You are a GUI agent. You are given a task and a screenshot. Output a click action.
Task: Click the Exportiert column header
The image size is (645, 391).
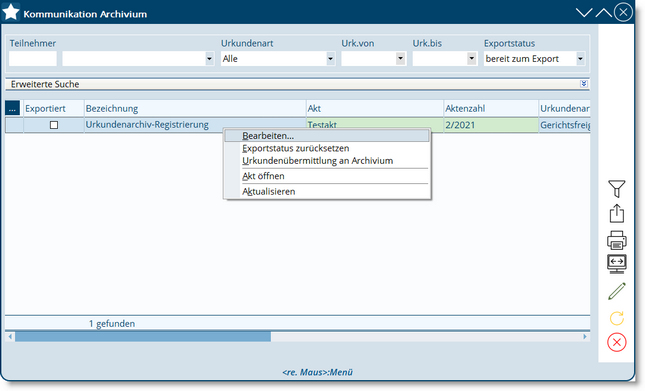(53, 109)
